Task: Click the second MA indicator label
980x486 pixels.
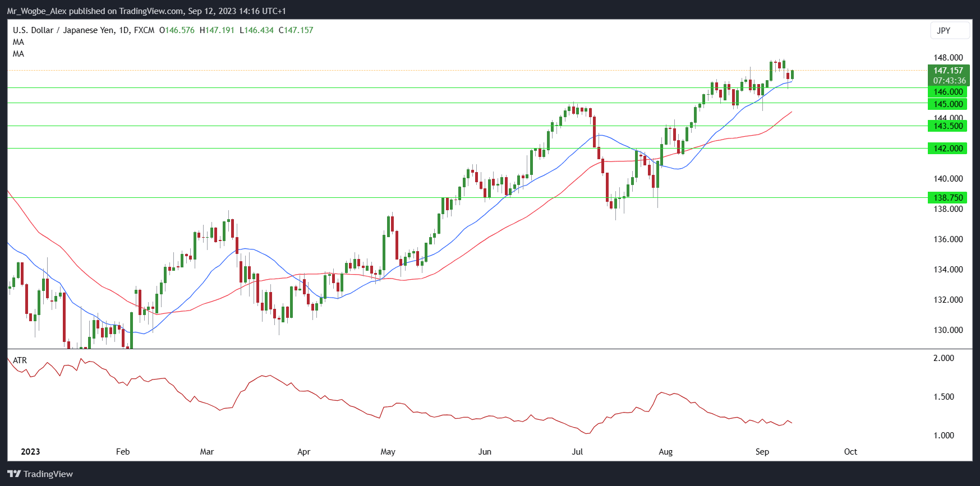Action: click(x=19, y=54)
